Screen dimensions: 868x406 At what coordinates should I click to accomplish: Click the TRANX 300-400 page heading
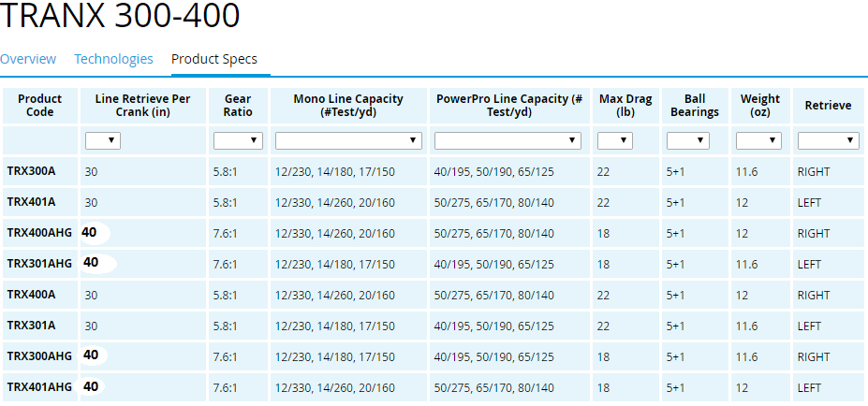coord(120,16)
